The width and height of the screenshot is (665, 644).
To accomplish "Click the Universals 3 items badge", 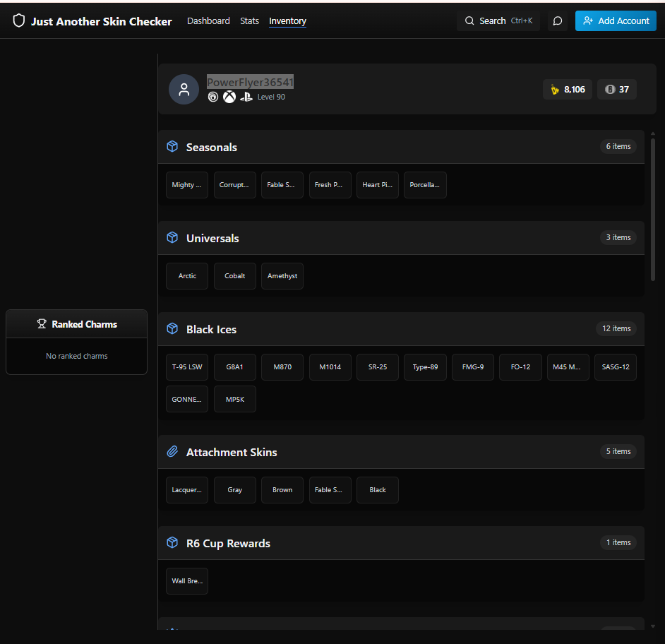I will coord(618,237).
